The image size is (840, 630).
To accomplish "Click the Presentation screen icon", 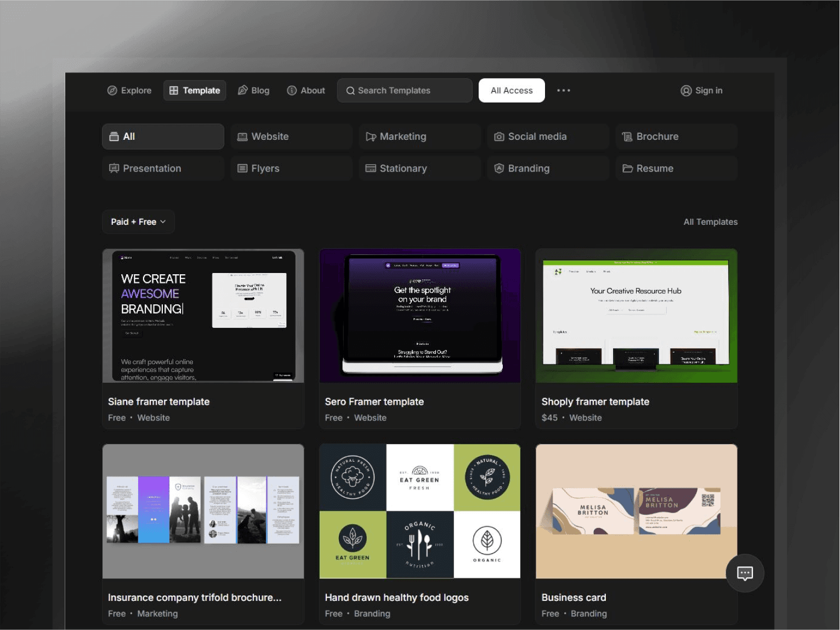I will [114, 168].
